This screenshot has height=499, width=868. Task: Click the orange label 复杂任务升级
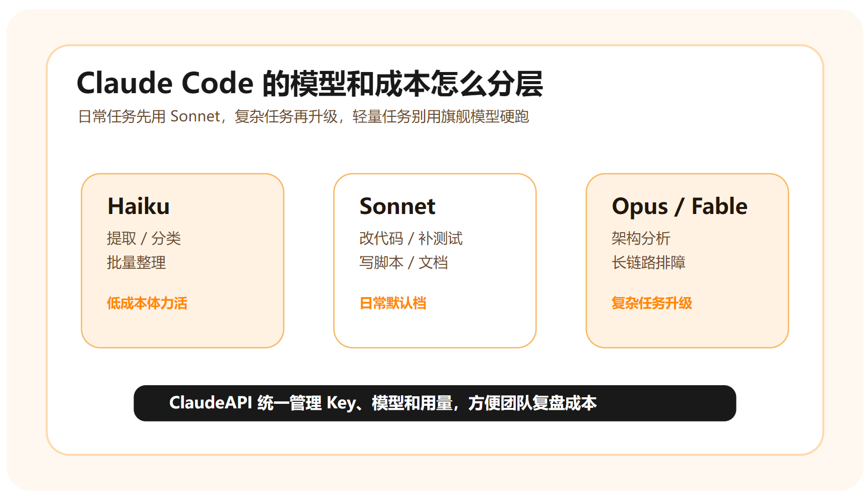pyautogui.click(x=652, y=303)
